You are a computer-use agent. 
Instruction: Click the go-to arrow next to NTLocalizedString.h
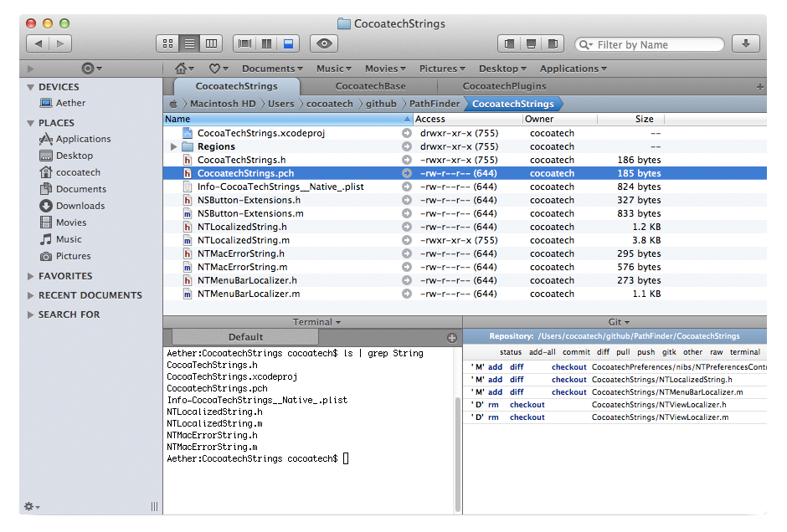(x=407, y=227)
